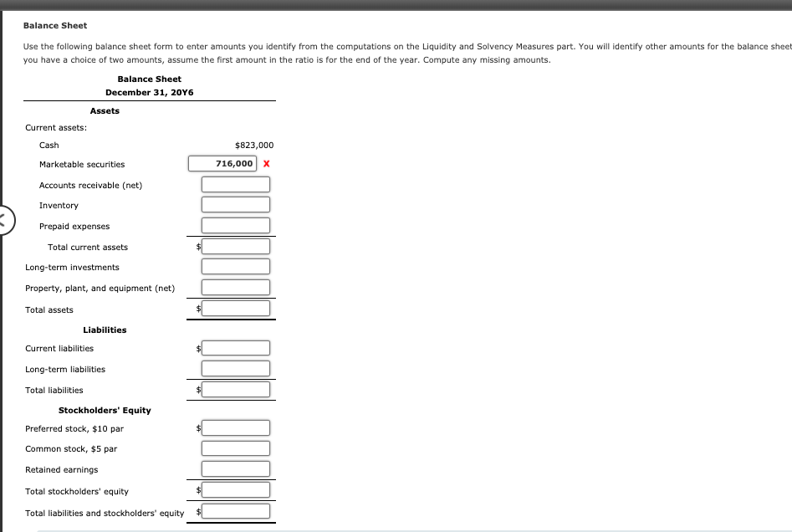Click the Marketable securities input field
The width and height of the screenshot is (792, 532).
222,164
